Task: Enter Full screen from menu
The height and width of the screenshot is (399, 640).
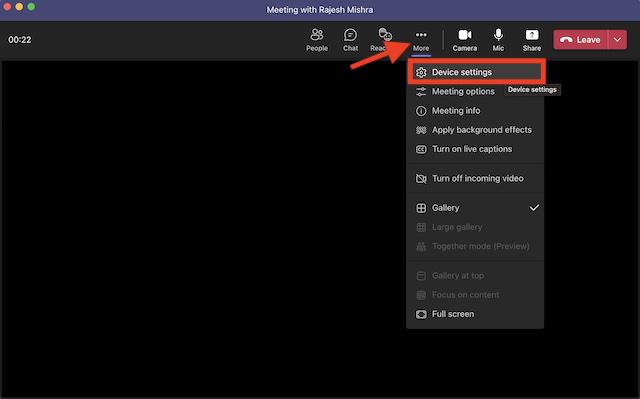Action: 475,314
